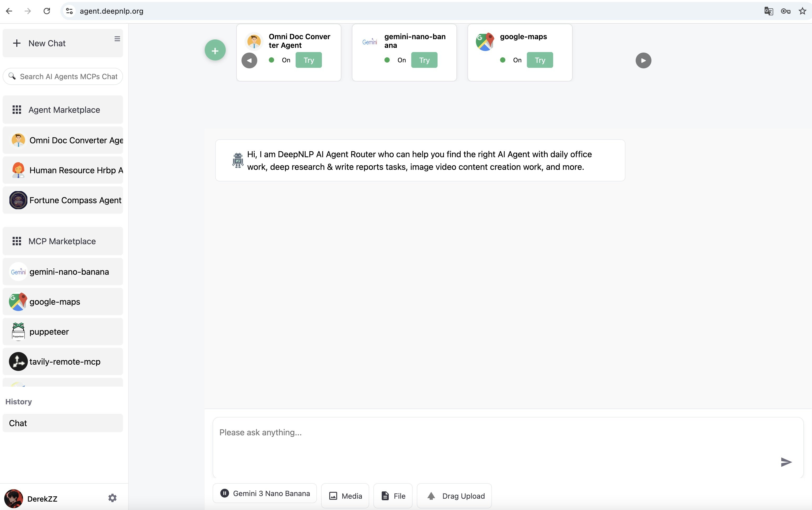Open the google-maps MCP from the sidebar
The width and height of the screenshot is (812, 510).
coord(63,301)
